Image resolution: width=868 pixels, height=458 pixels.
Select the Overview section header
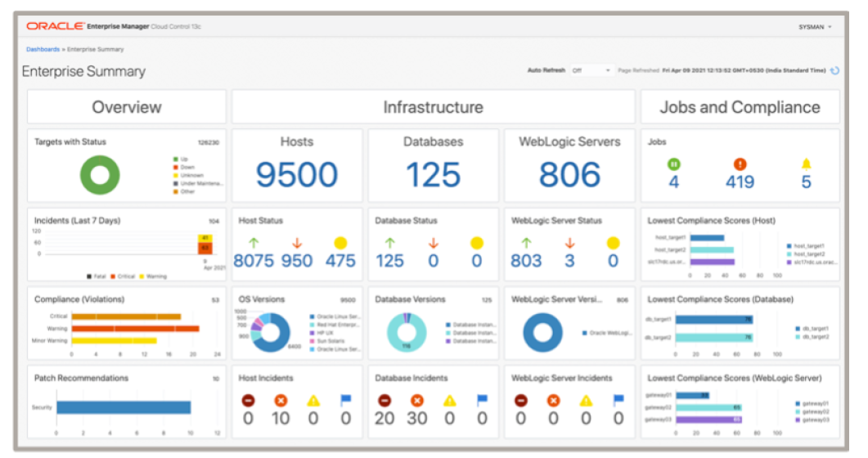tap(127, 107)
